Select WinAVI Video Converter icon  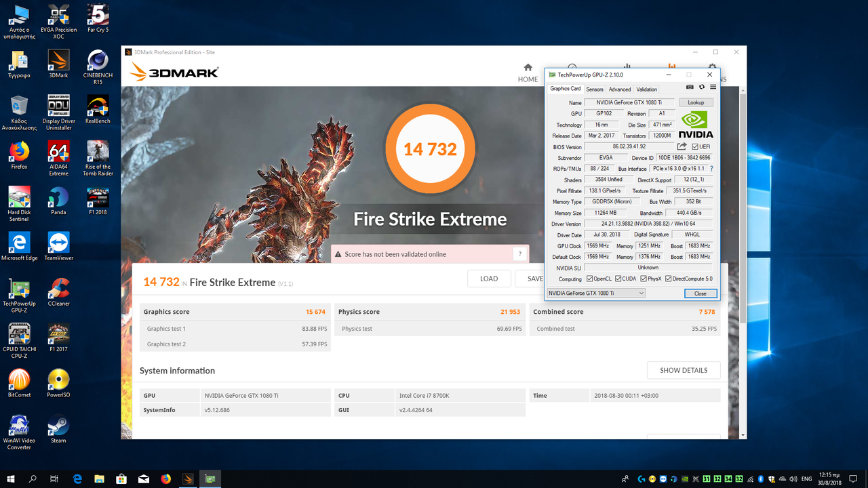(19, 432)
